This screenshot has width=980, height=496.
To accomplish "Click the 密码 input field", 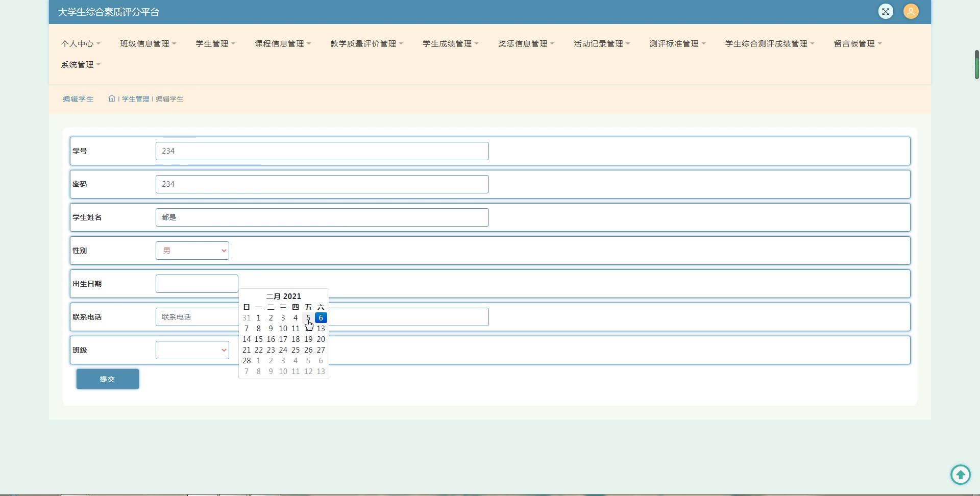I will 322,184.
